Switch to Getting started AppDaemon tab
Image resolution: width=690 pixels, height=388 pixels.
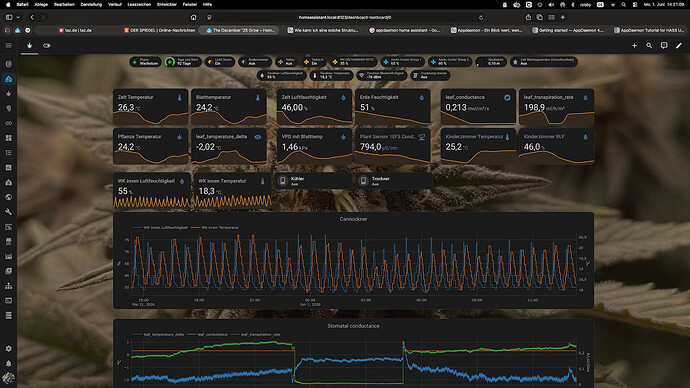(568, 30)
